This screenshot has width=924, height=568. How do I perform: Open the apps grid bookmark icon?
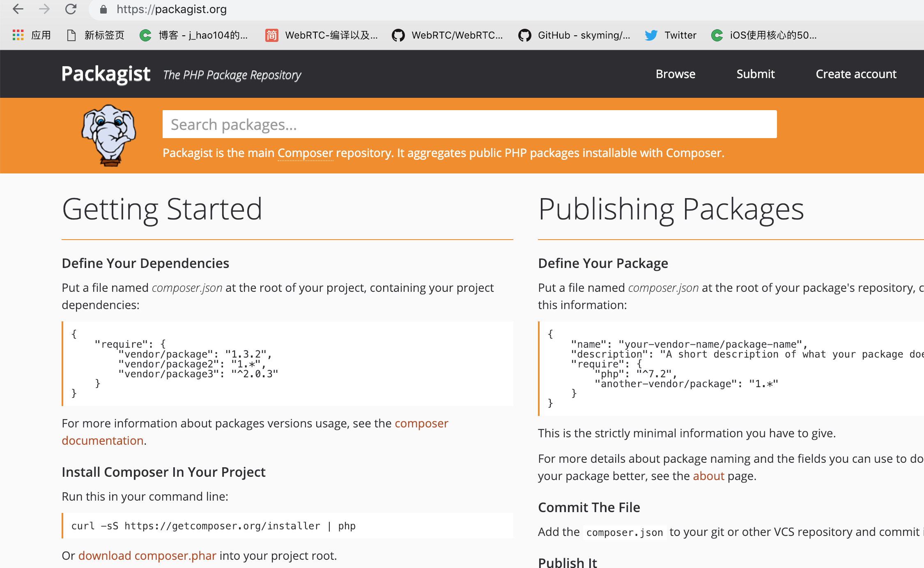(x=18, y=35)
